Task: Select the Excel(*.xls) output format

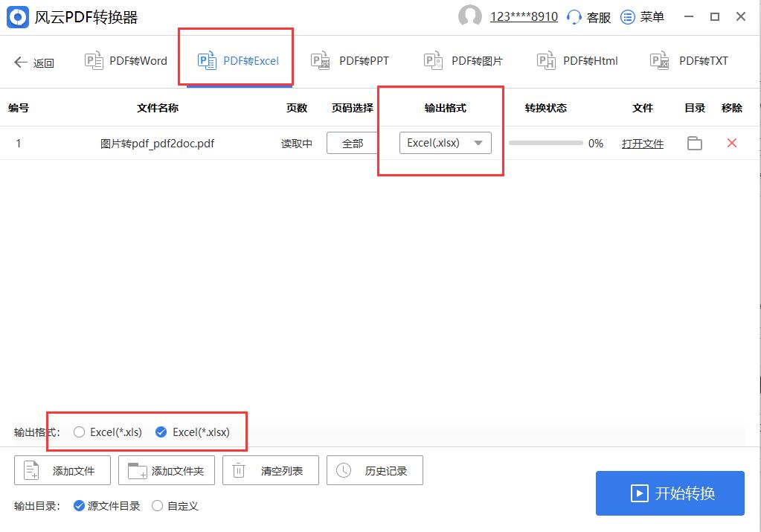Action: pos(78,432)
